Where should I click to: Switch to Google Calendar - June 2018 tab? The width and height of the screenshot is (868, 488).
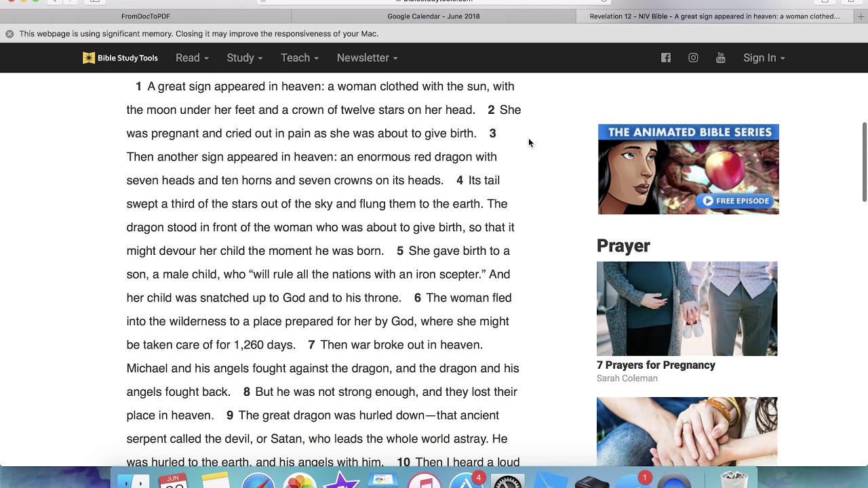(x=433, y=16)
